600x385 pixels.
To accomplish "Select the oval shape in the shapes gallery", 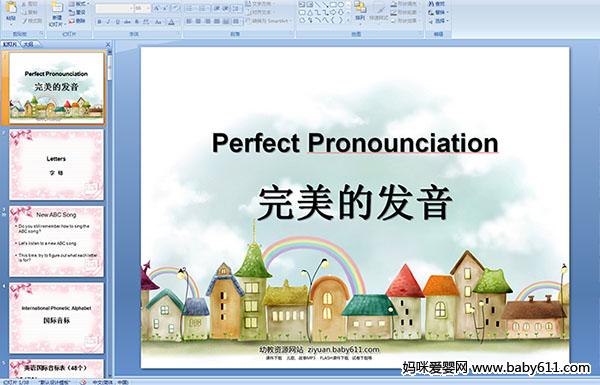I will pos(341,5).
